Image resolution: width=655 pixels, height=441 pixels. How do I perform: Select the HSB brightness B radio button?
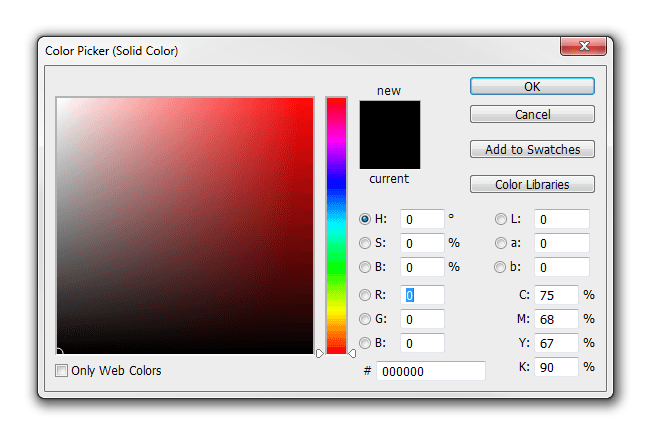pyautogui.click(x=365, y=267)
